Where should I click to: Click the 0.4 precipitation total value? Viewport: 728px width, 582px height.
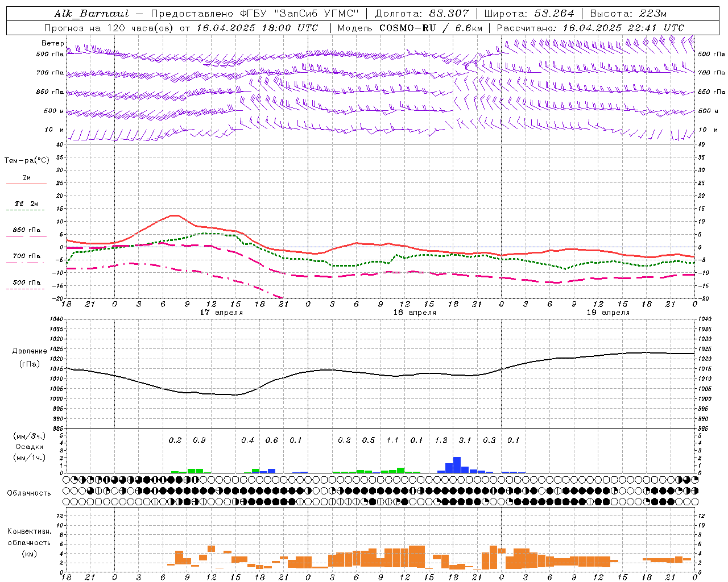[x=247, y=440]
